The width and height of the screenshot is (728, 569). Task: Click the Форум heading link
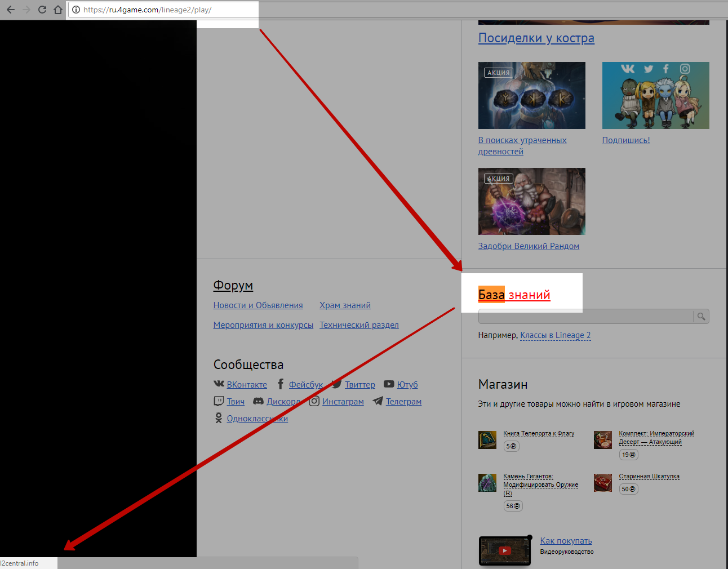coord(233,286)
